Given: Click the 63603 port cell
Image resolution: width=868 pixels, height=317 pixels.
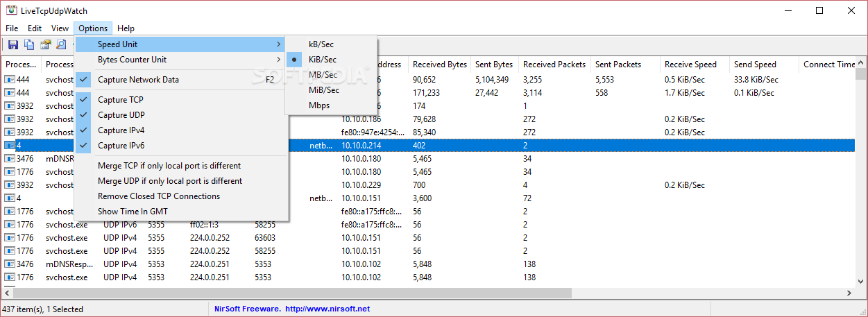Looking at the screenshot, I should pyautogui.click(x=266, y=238).
